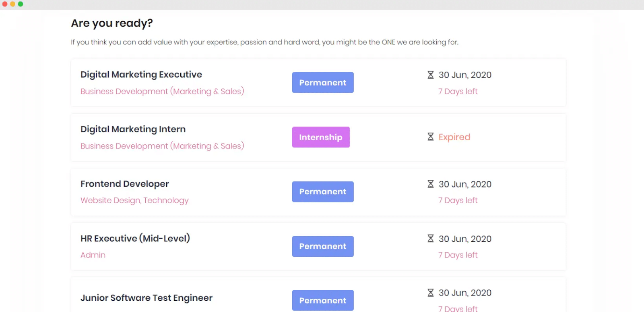The image size is (644, 312).
Task: Click Permanent badge for Digital Marketing Executive
Action: click(x=323, y=83)
